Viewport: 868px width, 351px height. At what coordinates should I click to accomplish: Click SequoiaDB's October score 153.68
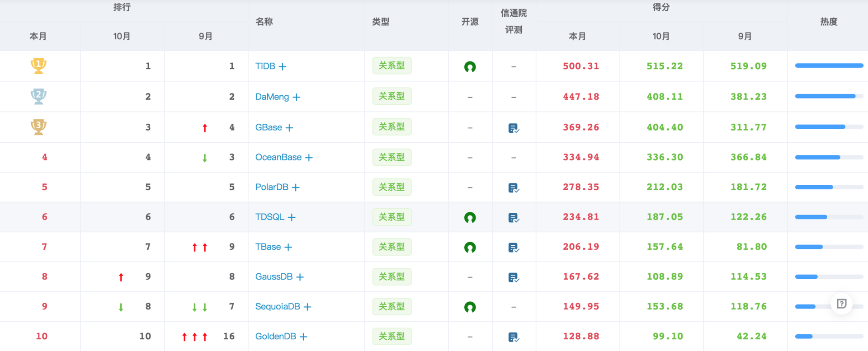click(665, 306)
